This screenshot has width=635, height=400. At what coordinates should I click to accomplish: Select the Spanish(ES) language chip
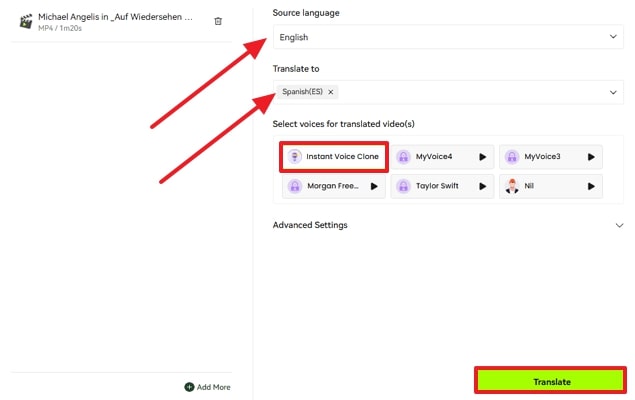pos(307,92)
